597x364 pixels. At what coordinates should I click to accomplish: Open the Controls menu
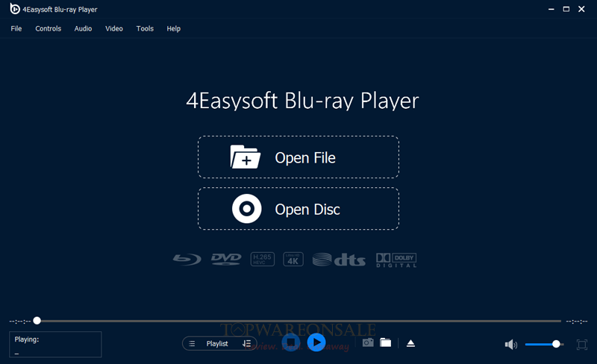coord(48,28)
